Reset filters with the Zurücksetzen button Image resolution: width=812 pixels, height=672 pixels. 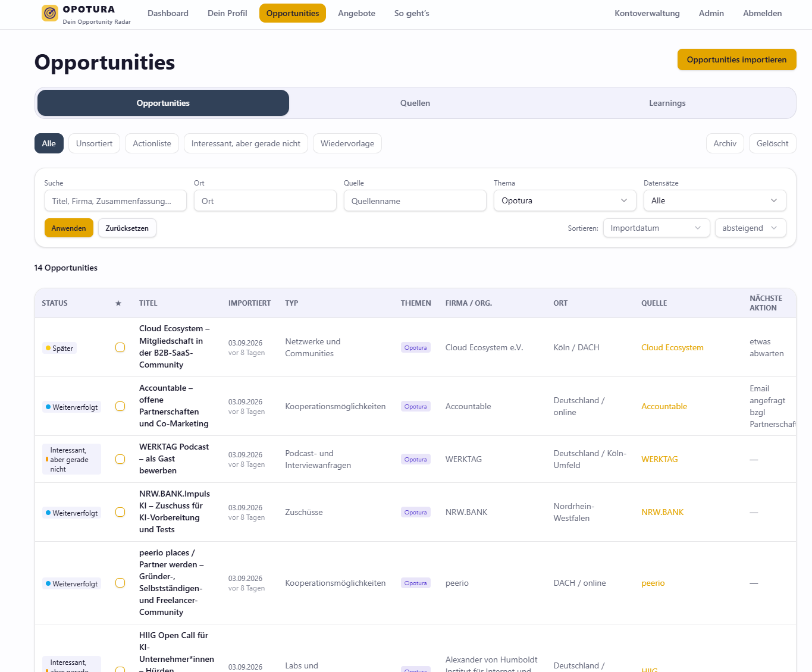coord(127,228)
